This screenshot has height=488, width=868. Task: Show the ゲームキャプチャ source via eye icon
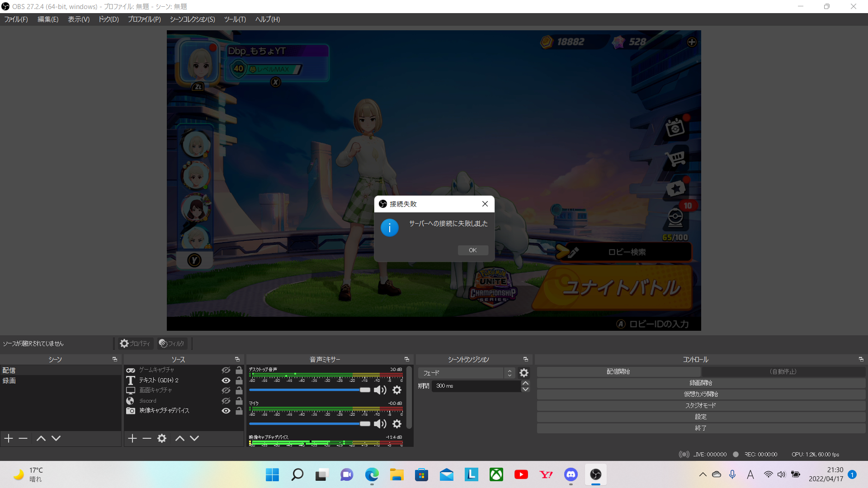coord(226,370)
